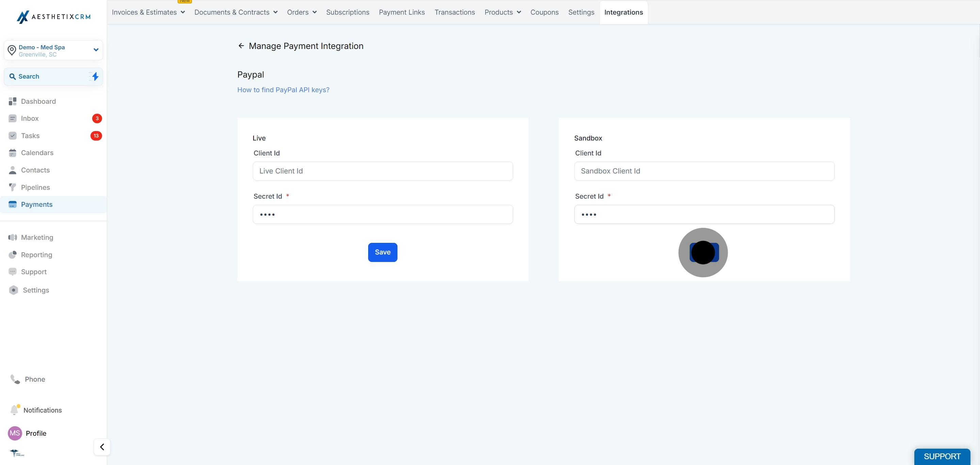Open the Coupons tab
Viewport: 980px width, 465px height.
pos(544,12)
